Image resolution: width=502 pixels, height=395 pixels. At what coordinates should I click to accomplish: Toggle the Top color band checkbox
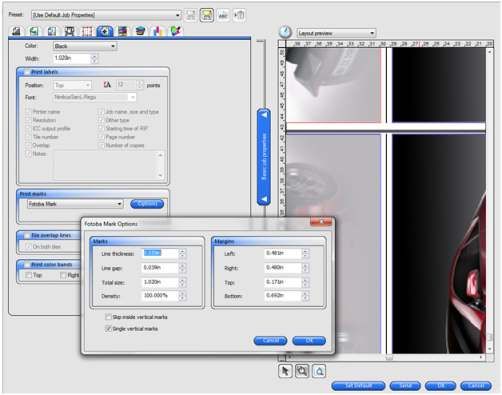(29, 275)
